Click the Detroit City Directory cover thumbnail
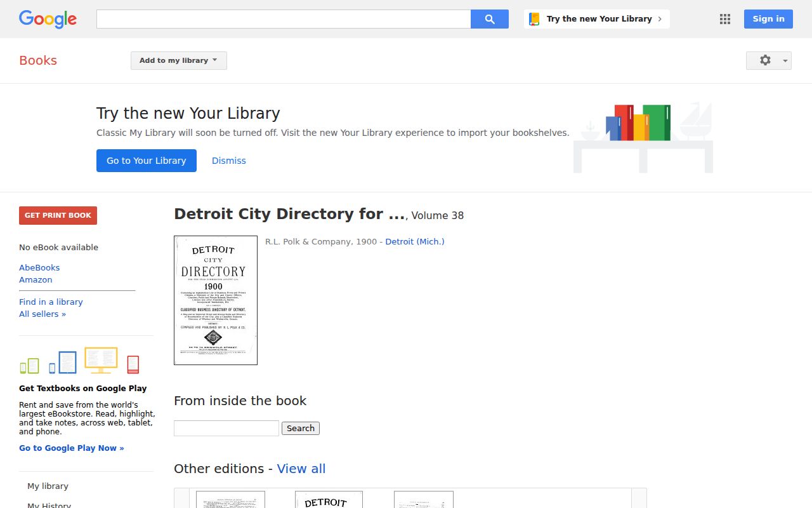Viewport: 812px width, 508px height. pos(216,300)
